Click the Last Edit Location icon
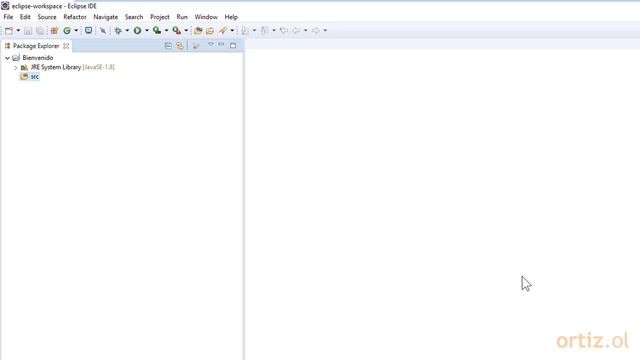The width and height of the screenshot is (640, 360). point(284,31)
